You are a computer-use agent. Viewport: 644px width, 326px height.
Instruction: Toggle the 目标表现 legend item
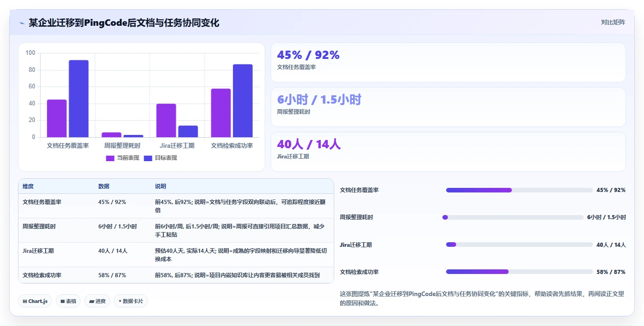click(x=160, y=158)
